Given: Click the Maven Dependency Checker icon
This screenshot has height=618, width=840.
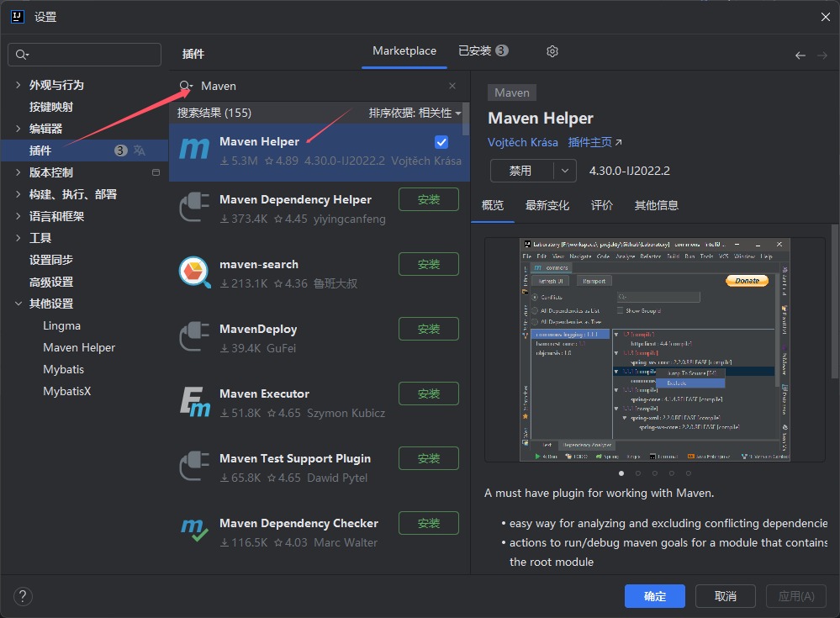Looking at the screenshot, I should pos(194,531).
